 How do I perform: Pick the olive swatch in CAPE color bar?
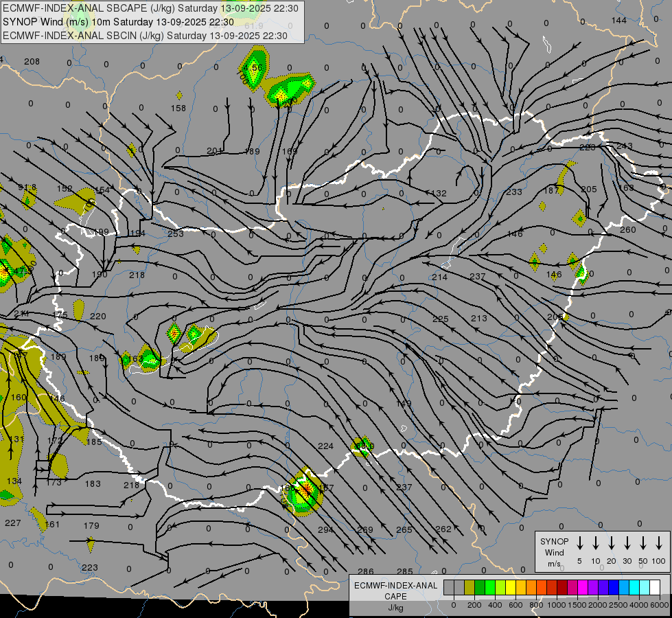(470, 588)
